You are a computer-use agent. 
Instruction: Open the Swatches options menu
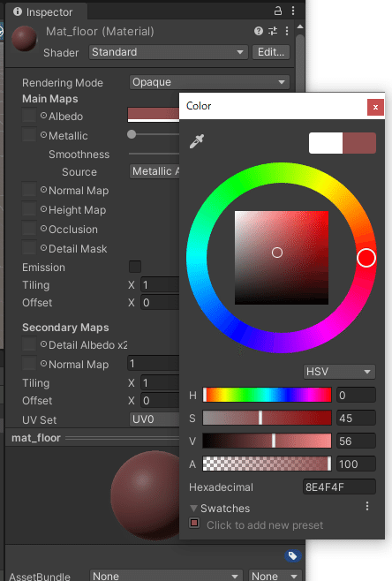point(367,506)
